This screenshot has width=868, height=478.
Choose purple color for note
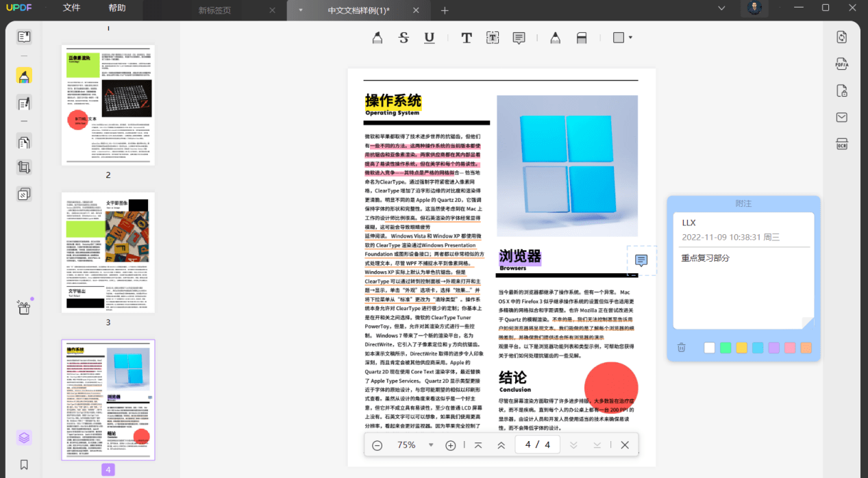(773, 348)
